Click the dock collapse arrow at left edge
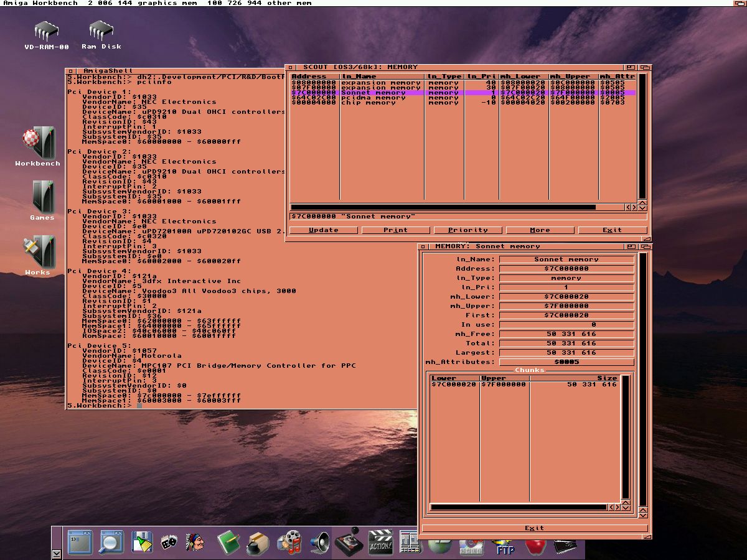The height and width of the screenshot is (560, 747). (57, 553)
